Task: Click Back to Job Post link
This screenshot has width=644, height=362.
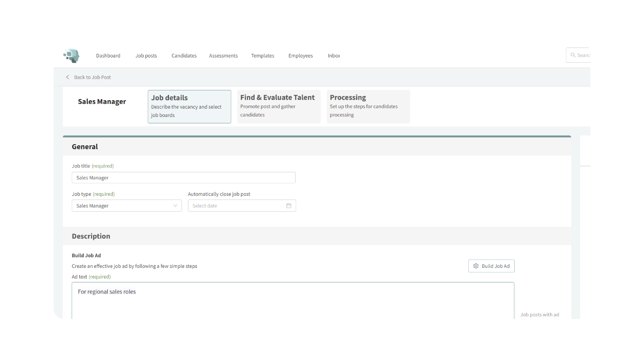Action: [92, 77]
